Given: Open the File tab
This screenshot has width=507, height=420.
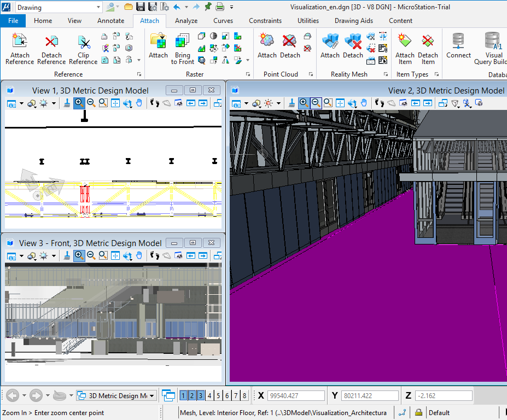Looking at the screenshot, I should click(13, 21).
